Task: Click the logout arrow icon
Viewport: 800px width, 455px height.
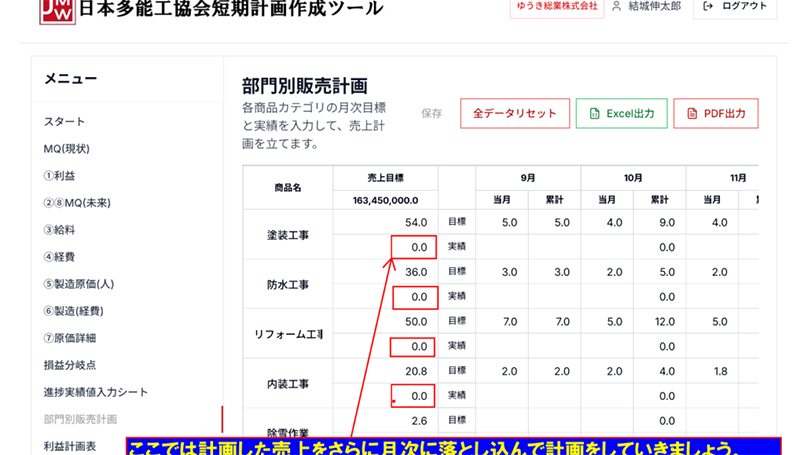Action: click(708, 6)
